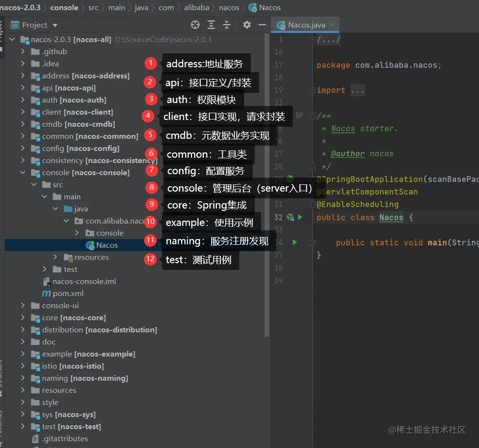479x448 pixels.
Task: Click the package com.alibaba.nacos line
Action: pos(379,65)
